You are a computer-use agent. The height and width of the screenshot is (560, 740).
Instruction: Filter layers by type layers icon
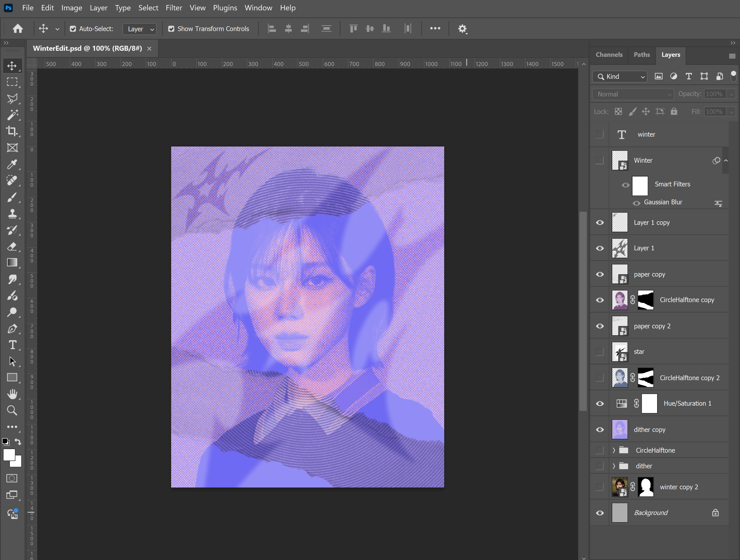point(688,77)
